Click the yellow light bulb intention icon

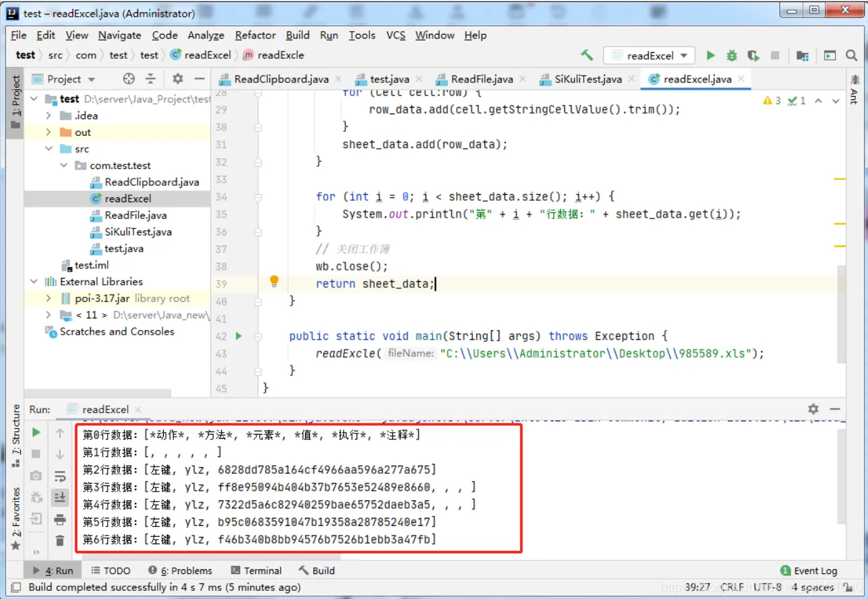tap(274, 281)
